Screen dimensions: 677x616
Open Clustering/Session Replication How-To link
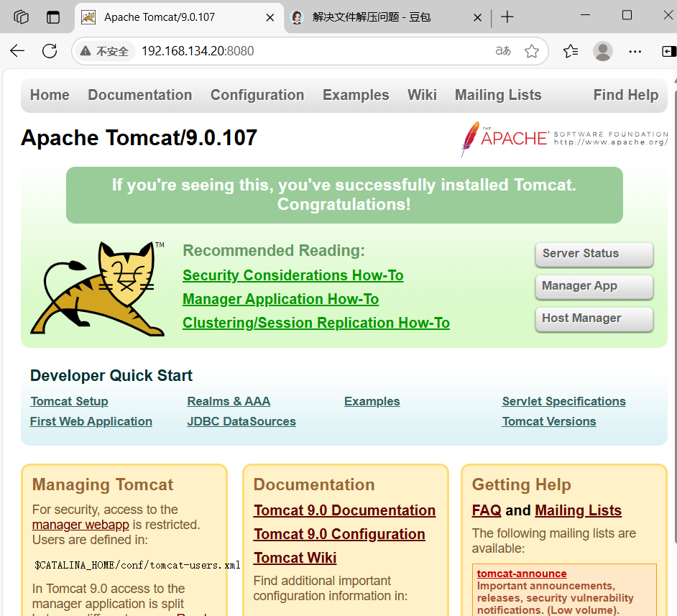(x=316, y=323)
